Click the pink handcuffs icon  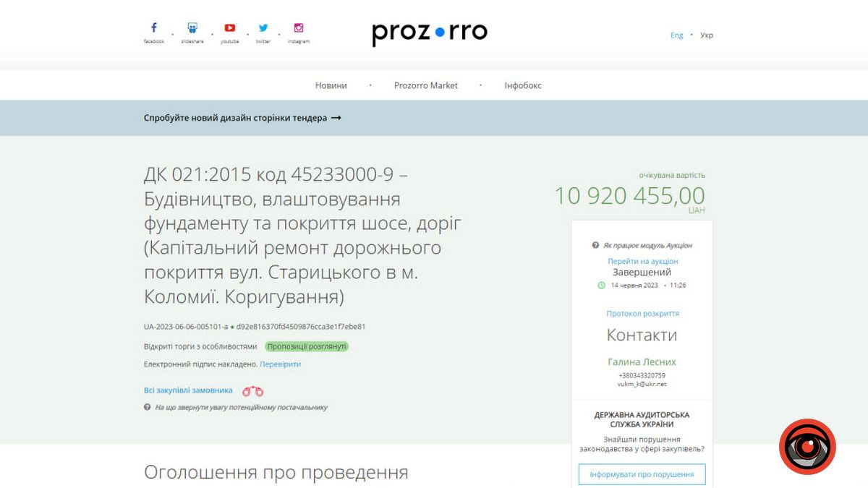point(253,390)
